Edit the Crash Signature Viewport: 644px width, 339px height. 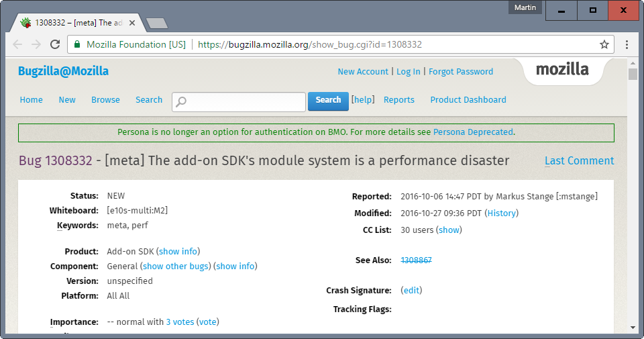[411, 291]
